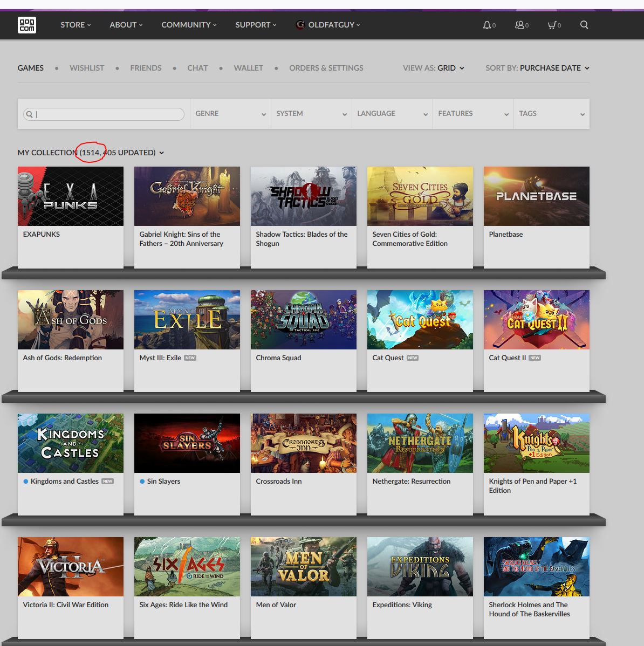Click the title "Chroma Squad"
Viewport: 644px width, 646px height.
(x=278, y=358)
